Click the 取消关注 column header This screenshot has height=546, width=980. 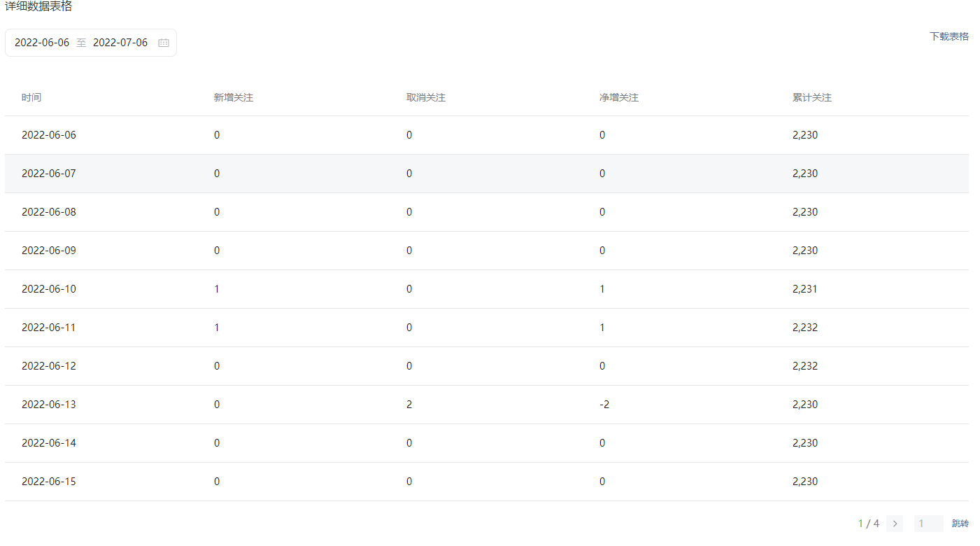(426, 97)
